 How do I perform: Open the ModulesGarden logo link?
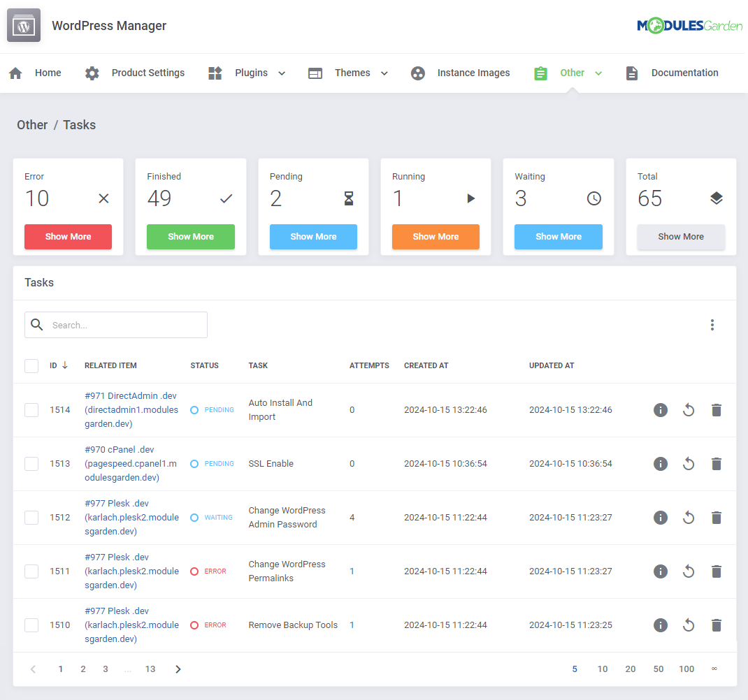[x=689, y=25]
